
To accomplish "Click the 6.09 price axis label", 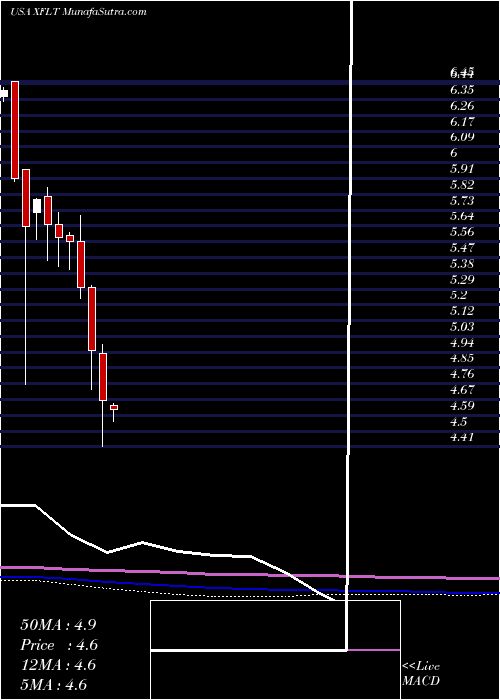I will click(x=462, y=137).
